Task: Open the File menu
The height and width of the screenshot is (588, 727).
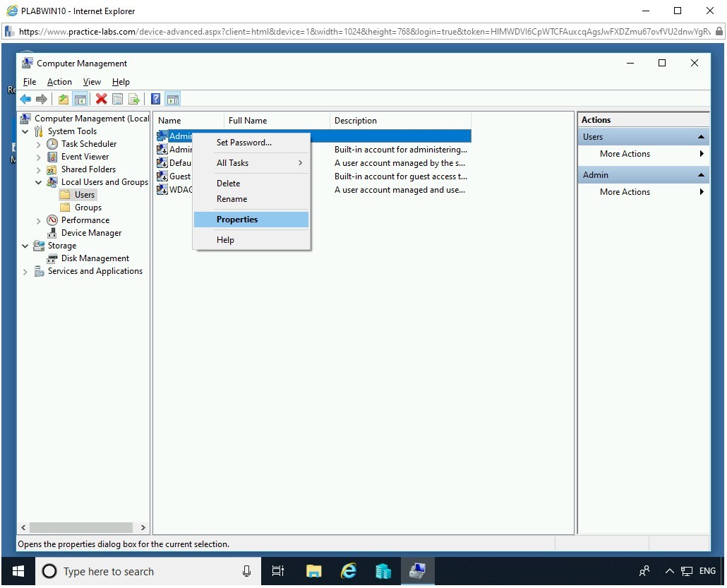Action: [x=30, y=82]
